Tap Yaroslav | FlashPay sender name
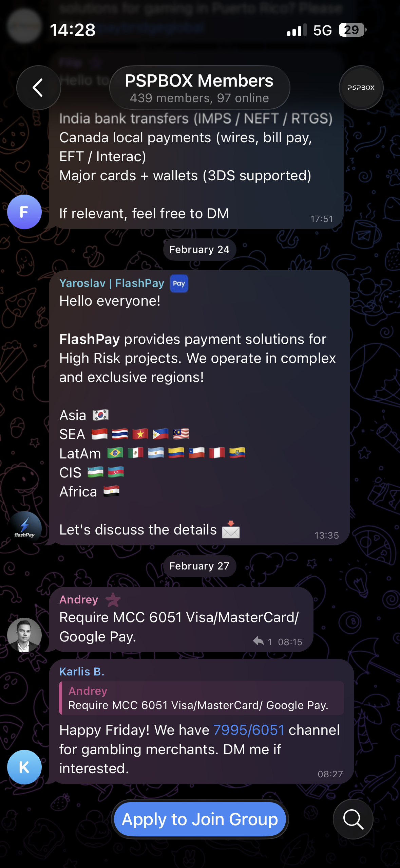 coord(112,283)
